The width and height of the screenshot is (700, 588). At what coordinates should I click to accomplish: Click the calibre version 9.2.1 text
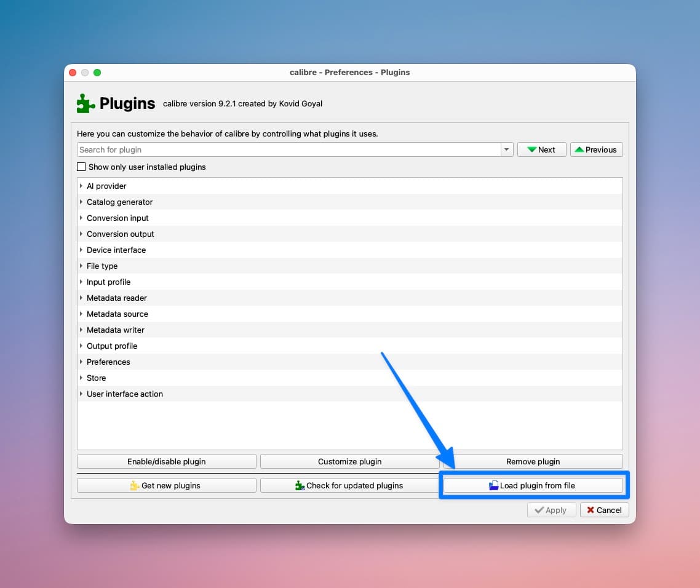pos(242,103)
